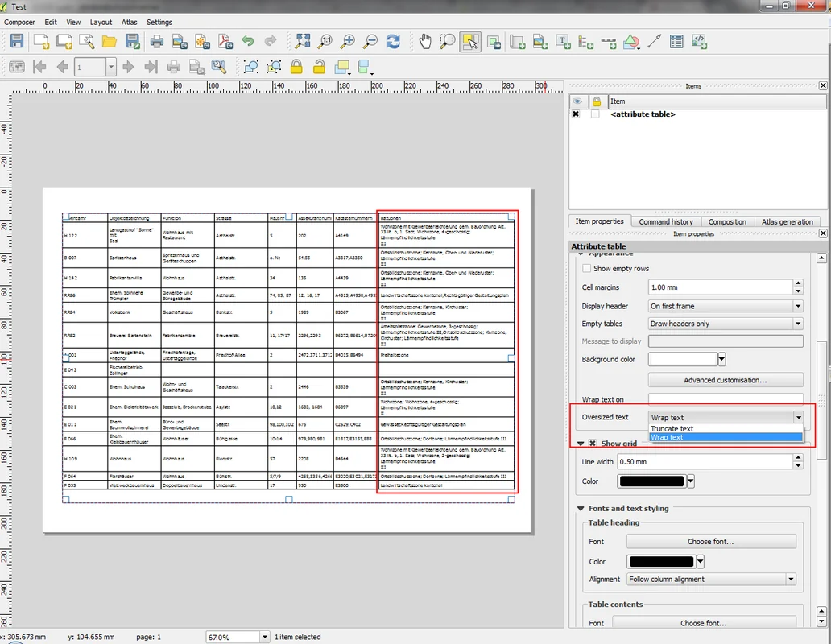
Task: Enable Show empty rows checkbox
Action: [587, 269]
